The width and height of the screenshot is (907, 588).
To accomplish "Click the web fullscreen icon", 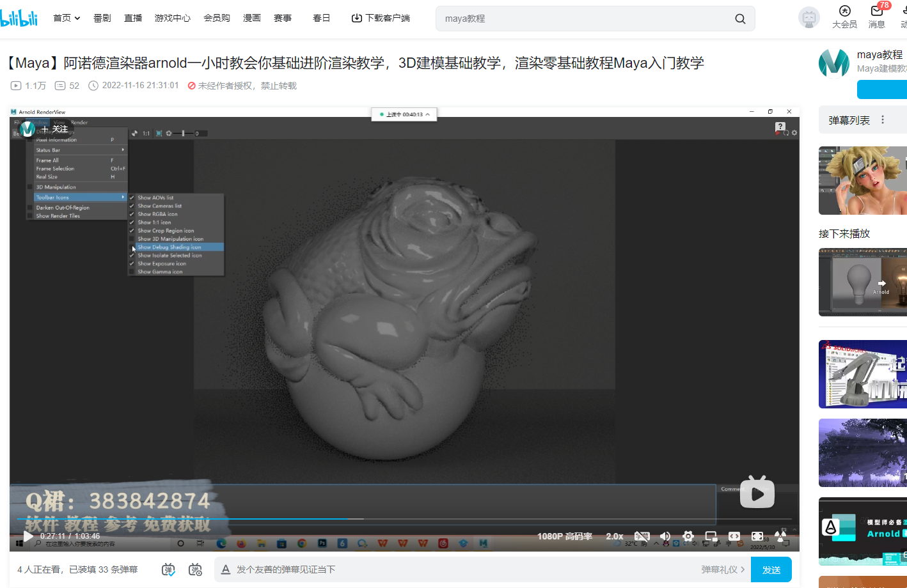I will [x=757, y=536].
